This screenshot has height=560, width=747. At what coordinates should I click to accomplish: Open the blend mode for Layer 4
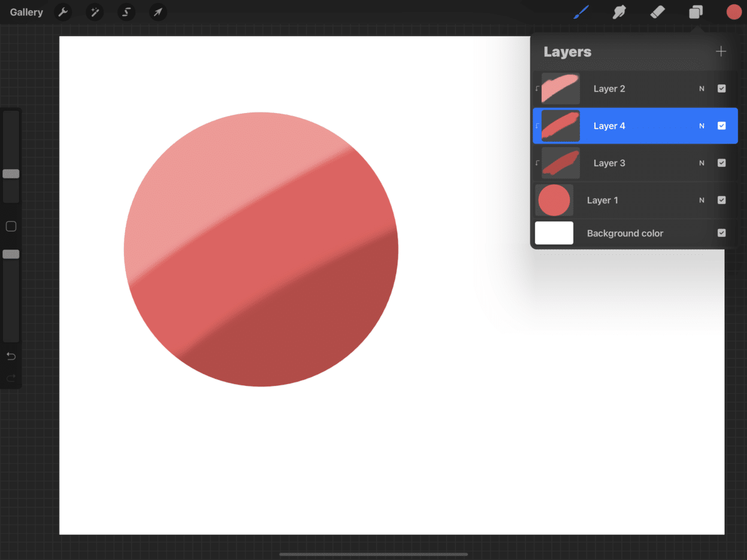tap(702, 126)
